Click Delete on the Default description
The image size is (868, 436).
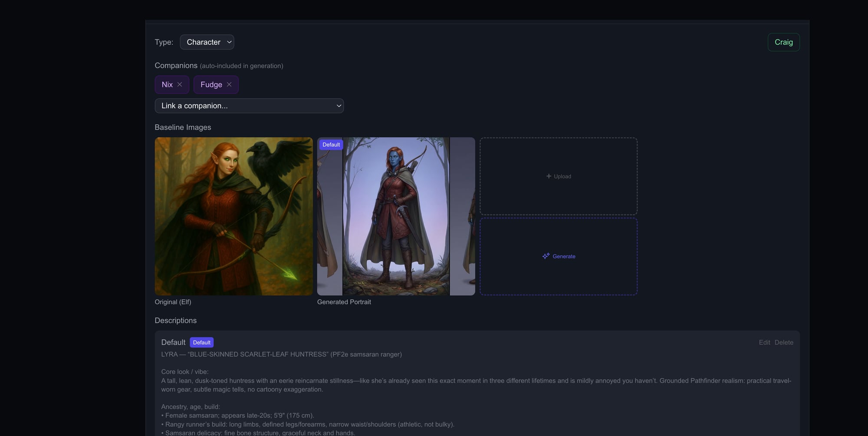coord(784,342)
